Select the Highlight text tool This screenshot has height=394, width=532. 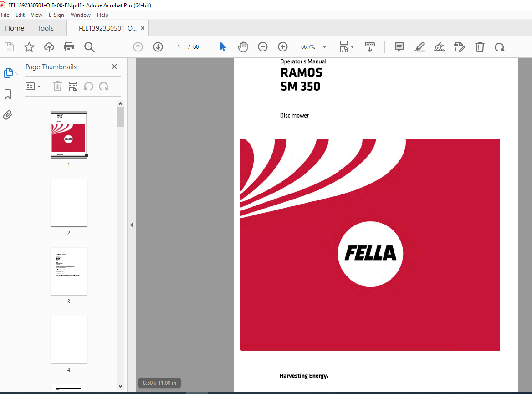click(419, 47)
